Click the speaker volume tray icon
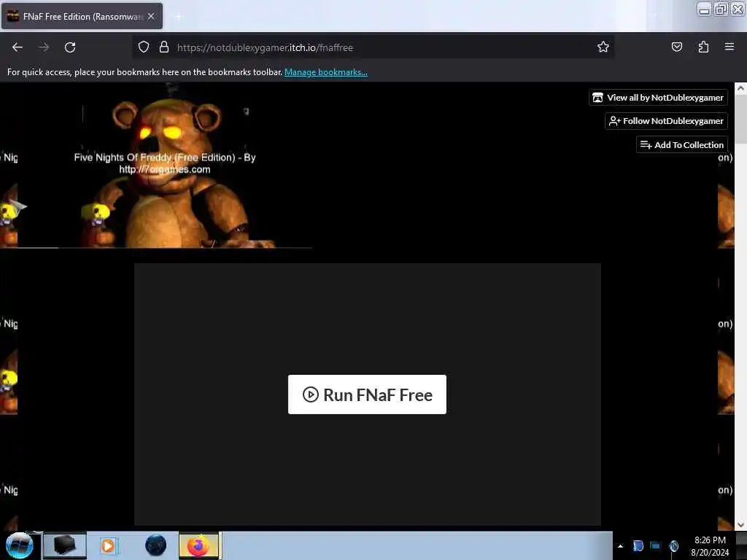This screenshot has width=747, height=560. click(x=673, y=546)
